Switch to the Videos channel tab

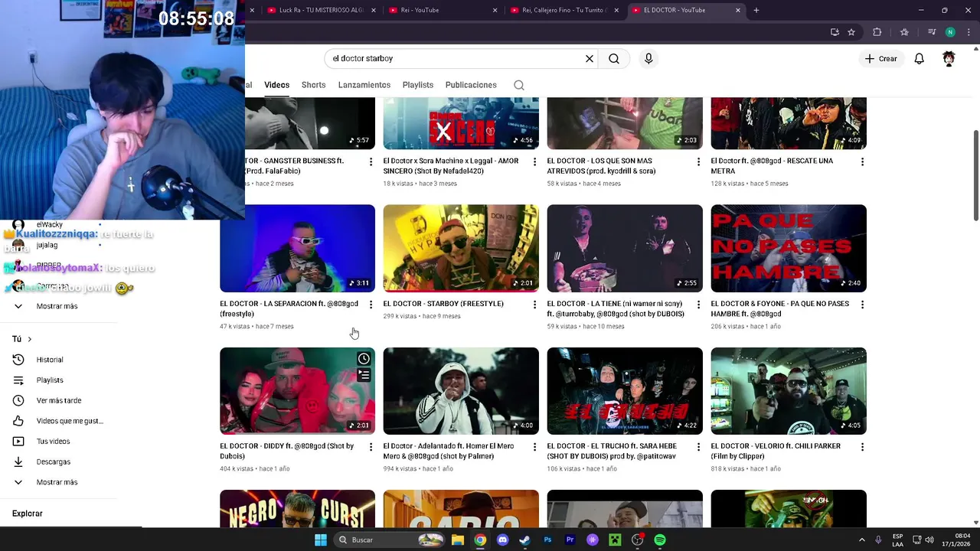(276, 85)
